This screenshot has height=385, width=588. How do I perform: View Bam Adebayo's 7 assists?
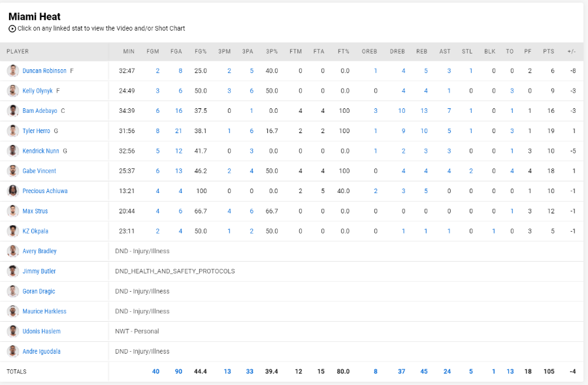449,111
